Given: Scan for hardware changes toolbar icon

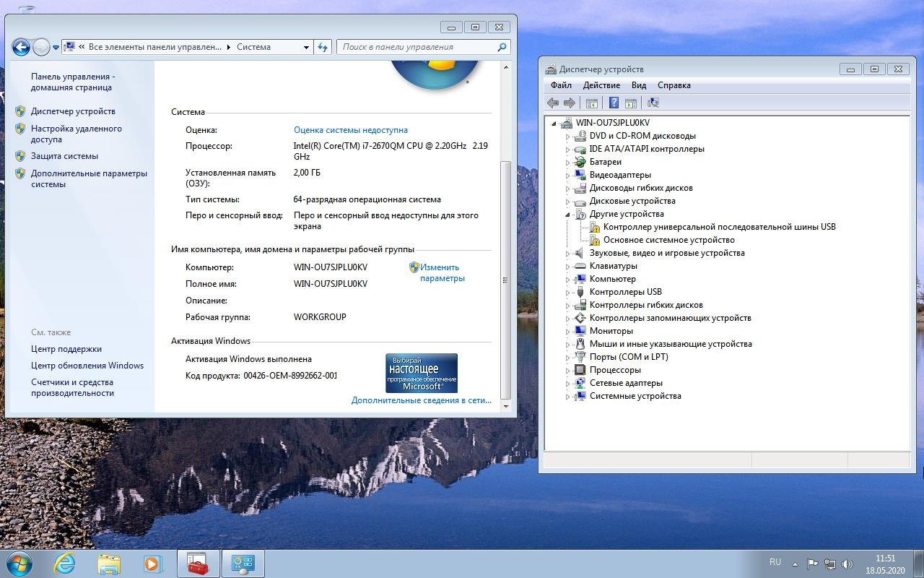Looking at the screenshot, I should pos(653,103).
